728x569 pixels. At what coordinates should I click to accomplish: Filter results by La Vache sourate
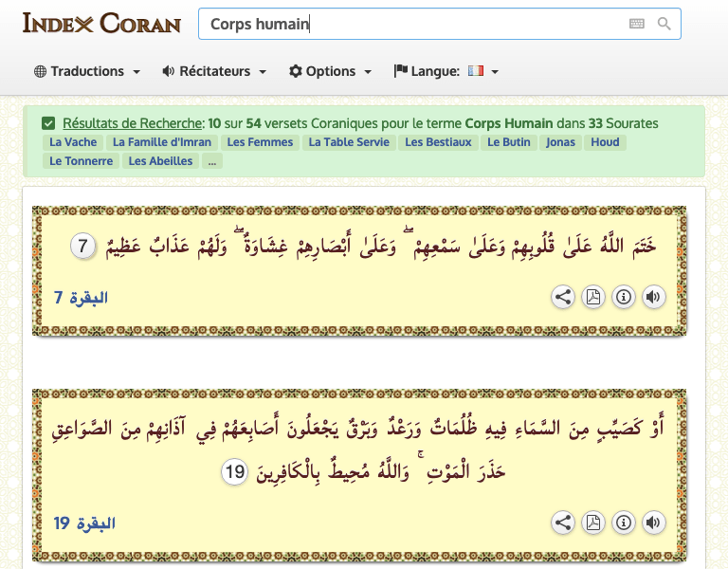coord(73,142)
